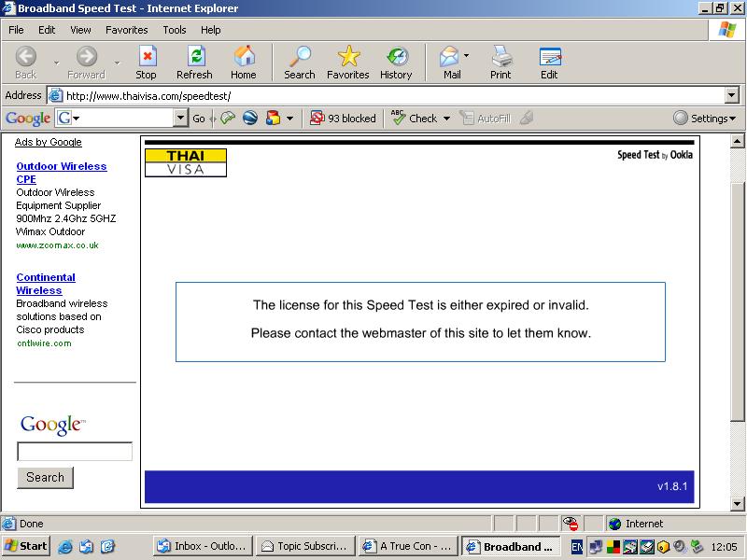Switch to Inbox - Outlook taskbar window
Image resolution: width=747 pixels, height=560 pixels.
pyautogui.click(x=203, y=546)
